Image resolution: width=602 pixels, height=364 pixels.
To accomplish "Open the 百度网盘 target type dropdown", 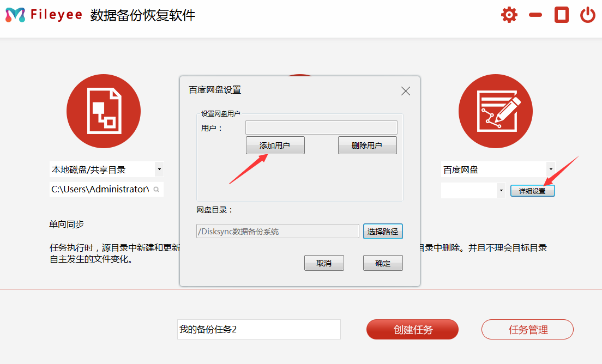I will (550, 169).
